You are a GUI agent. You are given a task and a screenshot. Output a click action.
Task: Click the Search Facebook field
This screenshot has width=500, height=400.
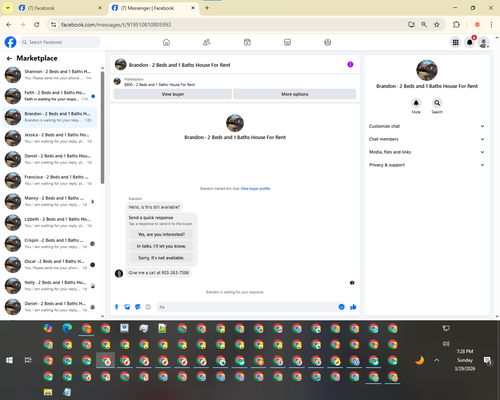click(60, 42)
